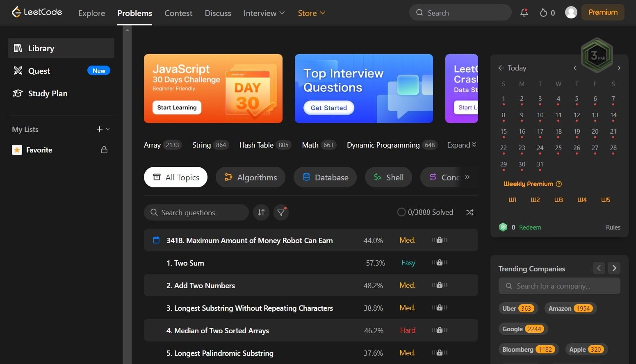Filter by Google company tag
The image size is (636, 364).
pos(523,329)
